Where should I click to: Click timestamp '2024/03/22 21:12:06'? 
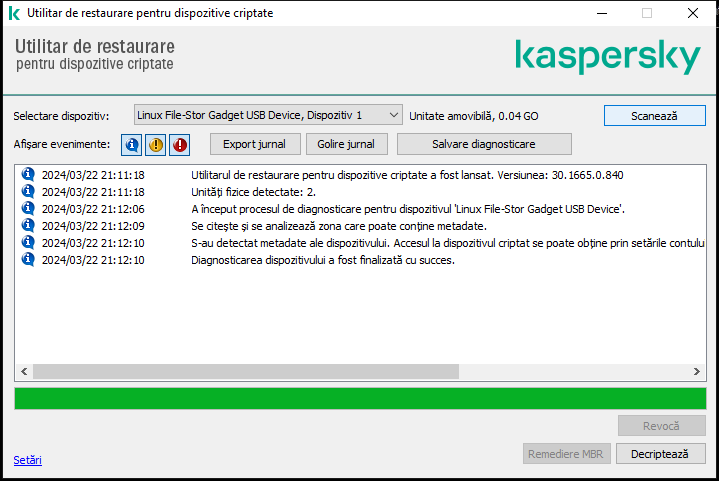point(93,209)
